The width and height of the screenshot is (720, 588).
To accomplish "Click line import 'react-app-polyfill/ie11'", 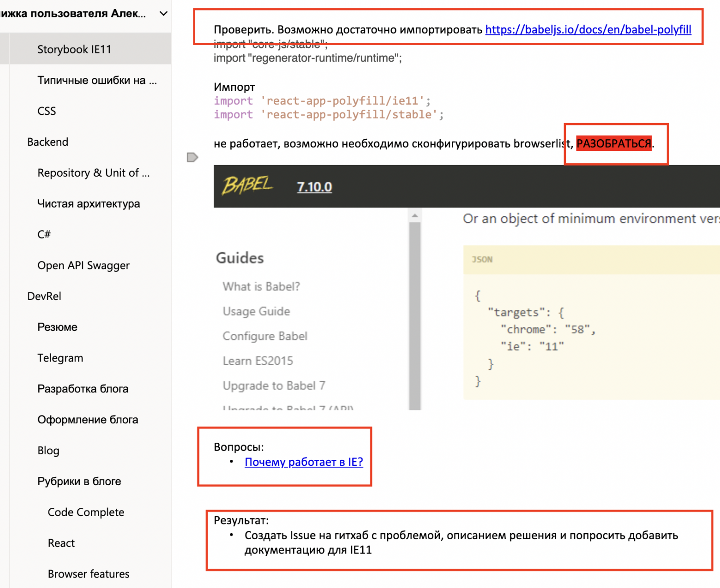I will pyautogui.click(x=322, y=101).
